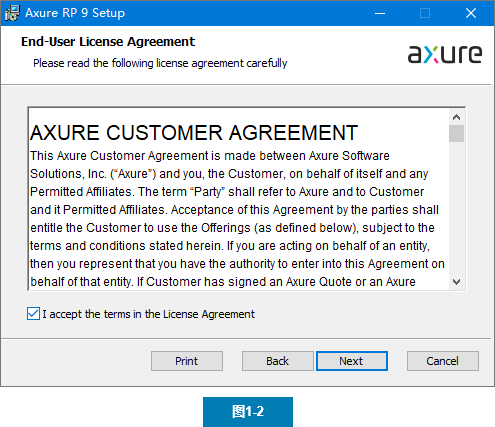Click inside the license agreement text box
The height and width of the screenshot is (427, 495).
[238, 199]
